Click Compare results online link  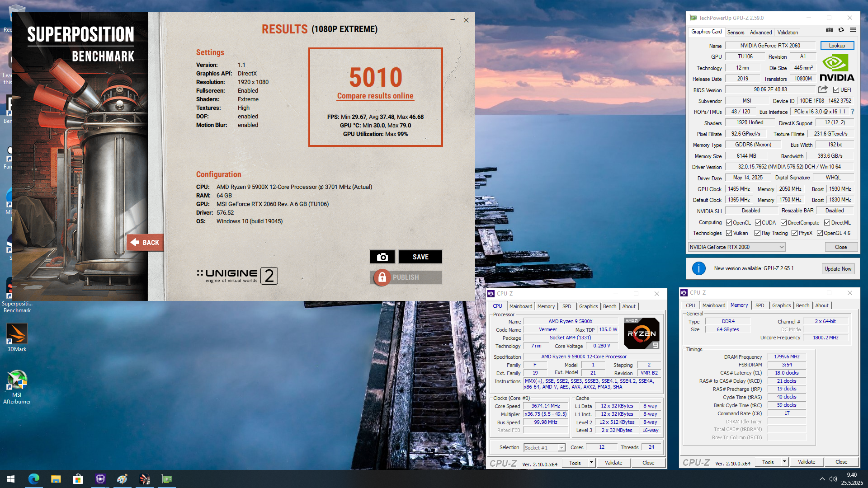(x=375, y=96)
